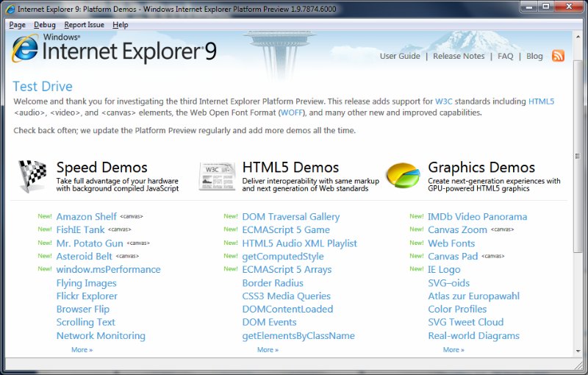Open the Debug menu
The image size is (588, 375).
(x=45, y=25)
